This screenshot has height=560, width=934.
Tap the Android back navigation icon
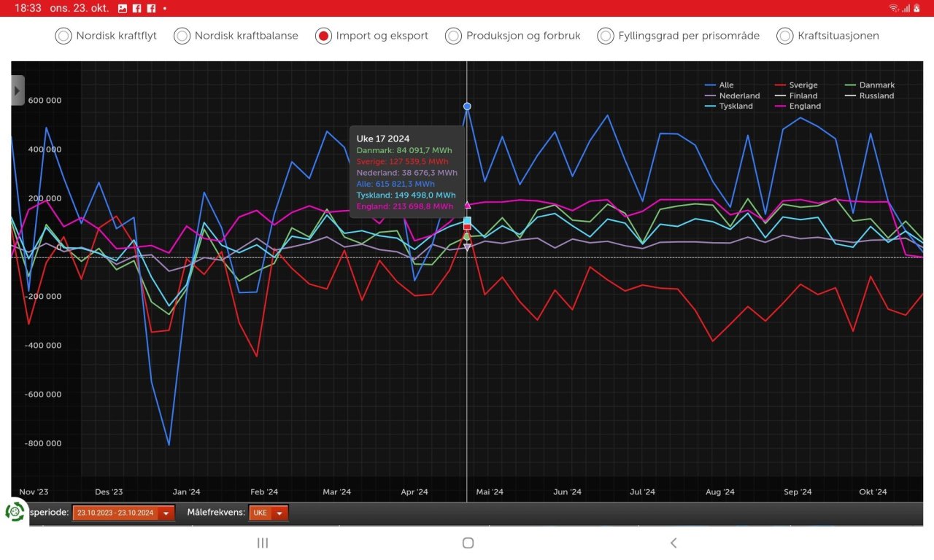(x=674, y=542)
